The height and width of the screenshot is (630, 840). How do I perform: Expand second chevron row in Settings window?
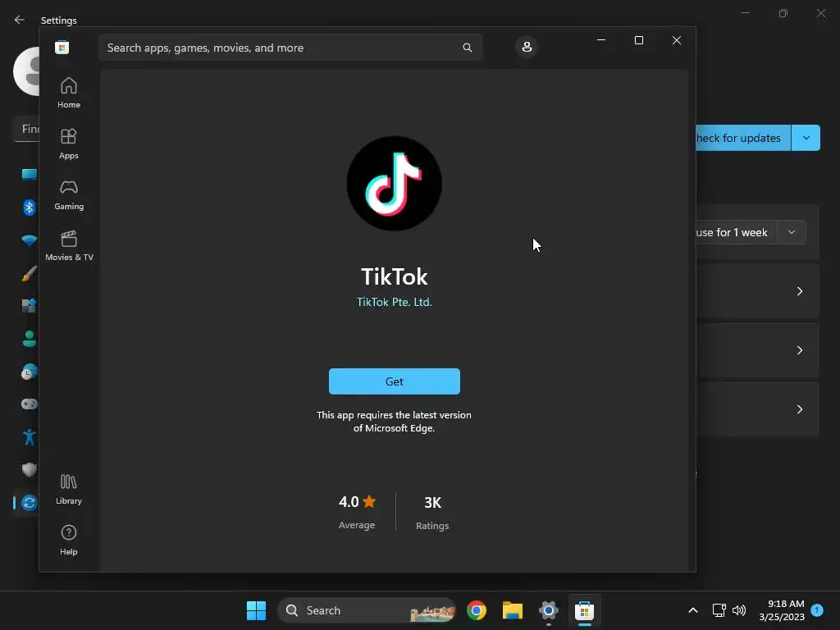[x=799, y=350]
